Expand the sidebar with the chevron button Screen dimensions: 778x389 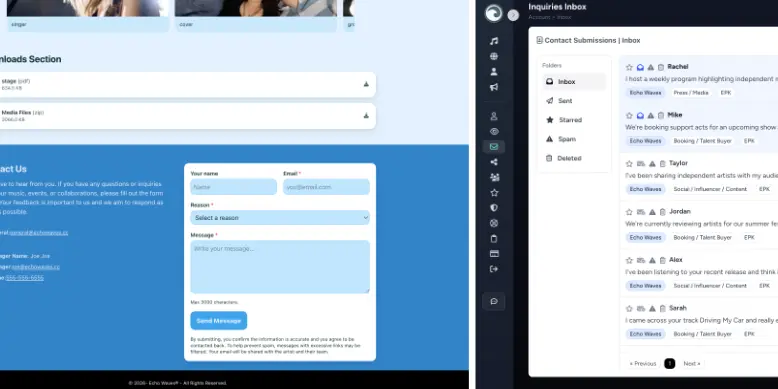514,15
